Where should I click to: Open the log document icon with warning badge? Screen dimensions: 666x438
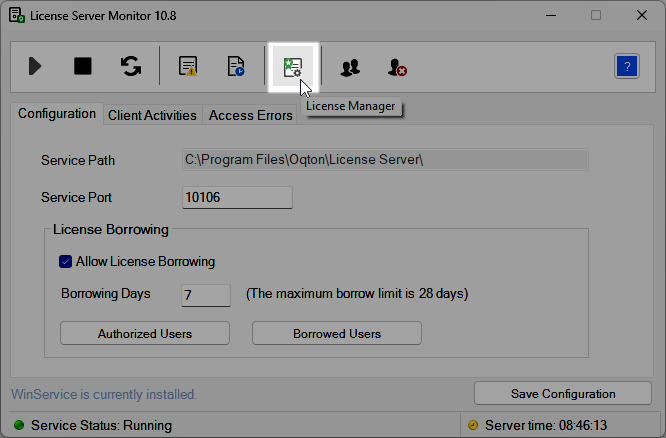point(188,67)
